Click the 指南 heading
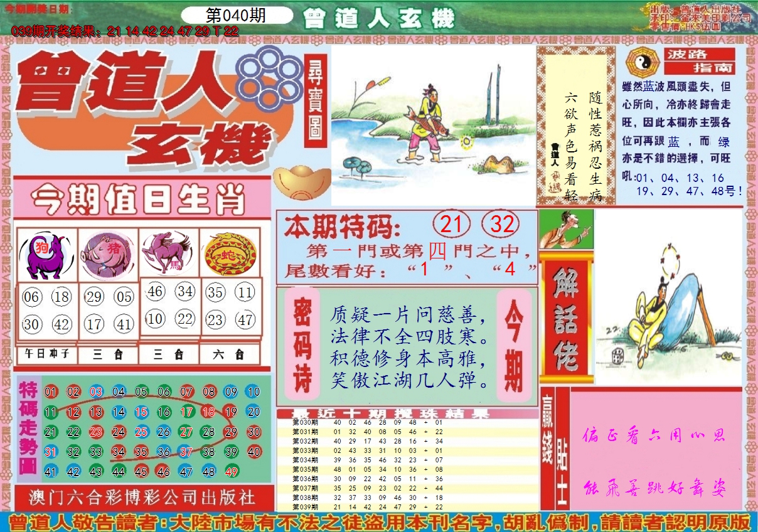Screen dimensions: 758x532 713,68
